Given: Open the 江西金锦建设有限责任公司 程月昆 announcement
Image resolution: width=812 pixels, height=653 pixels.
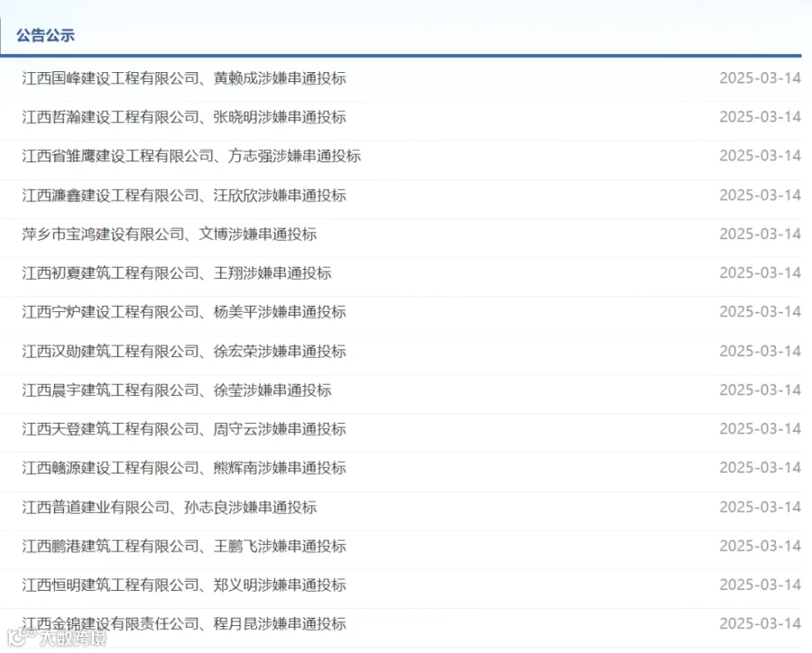Looking at the screenshot, I should pyautogui.click(x=184, y=623).
